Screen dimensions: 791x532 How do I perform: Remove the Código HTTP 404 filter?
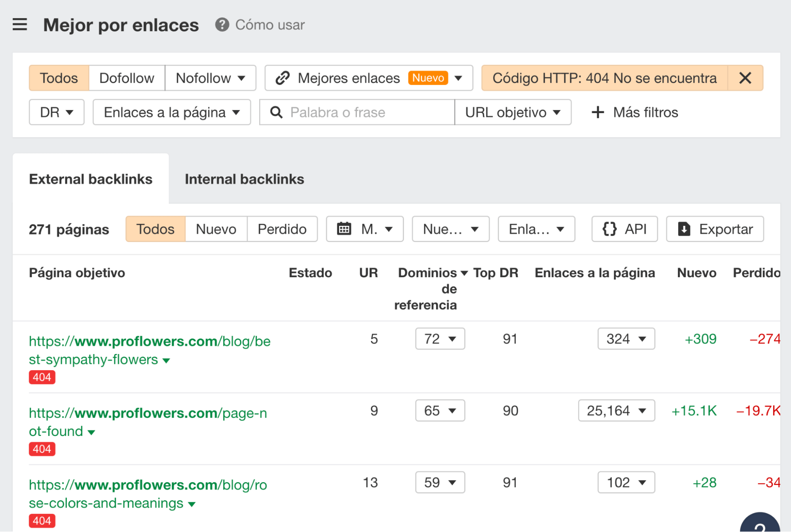[x=745, y=78]
